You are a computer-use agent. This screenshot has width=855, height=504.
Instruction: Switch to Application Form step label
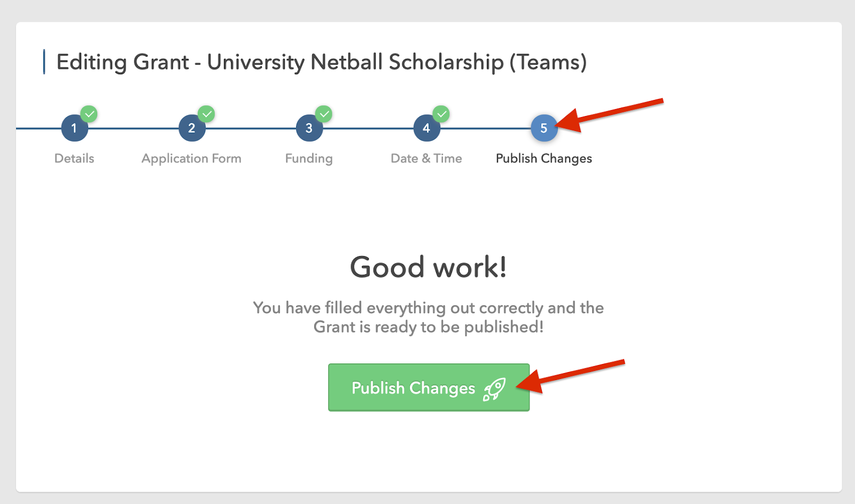point(191,159)
